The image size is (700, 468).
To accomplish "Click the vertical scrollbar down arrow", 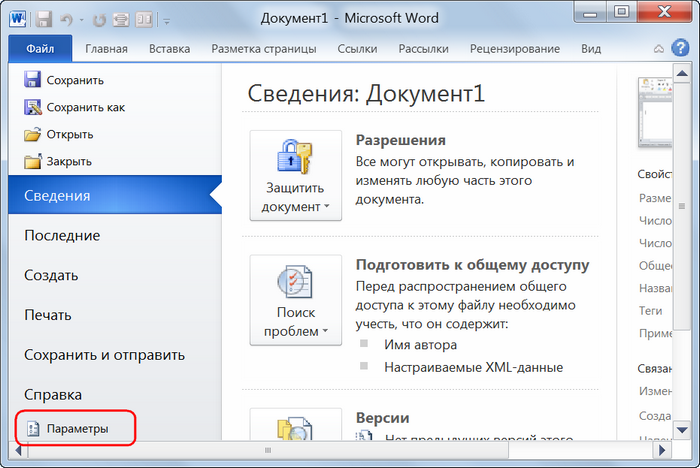I will [682, 430].
